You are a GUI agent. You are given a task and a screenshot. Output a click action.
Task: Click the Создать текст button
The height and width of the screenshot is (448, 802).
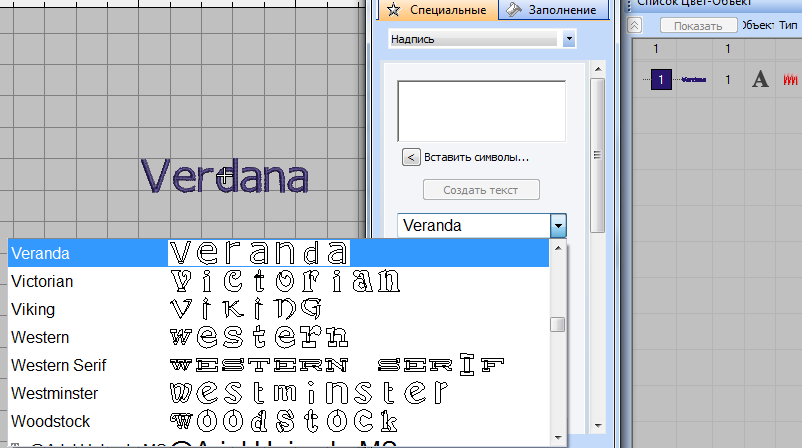coord(481,190)
